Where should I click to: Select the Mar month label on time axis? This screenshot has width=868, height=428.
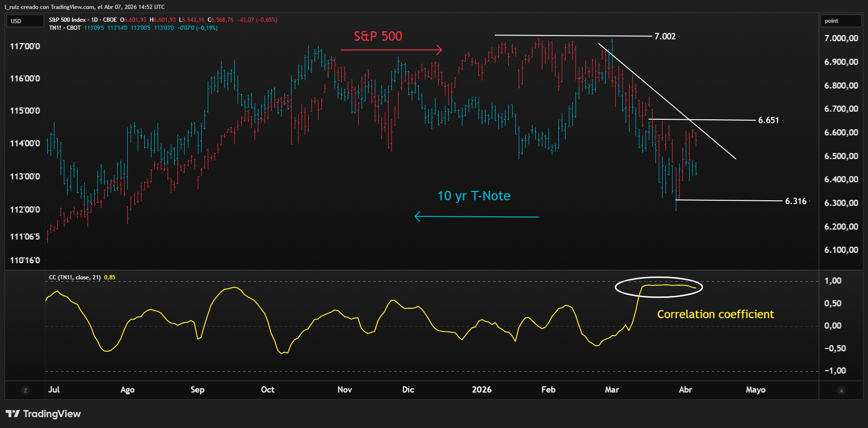(611, 390)
